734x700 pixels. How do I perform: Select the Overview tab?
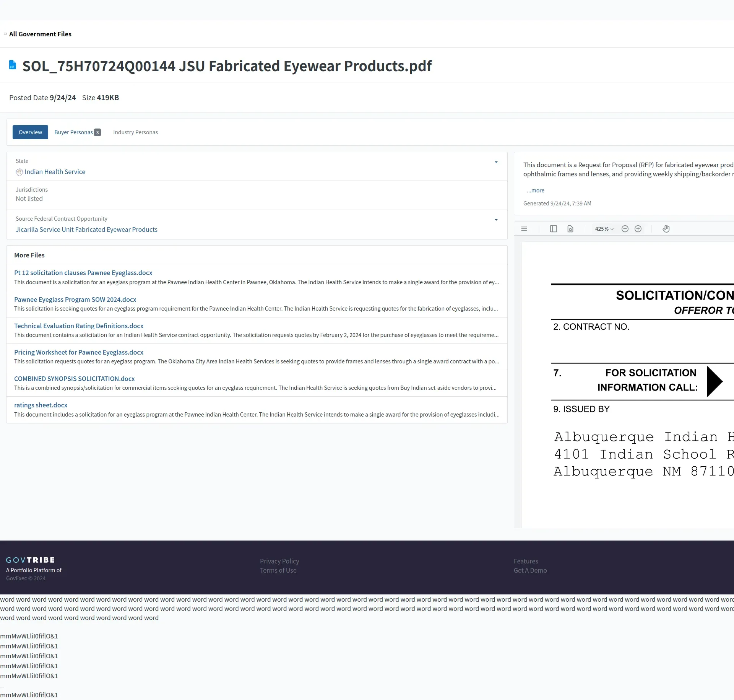tap(30, 132)
